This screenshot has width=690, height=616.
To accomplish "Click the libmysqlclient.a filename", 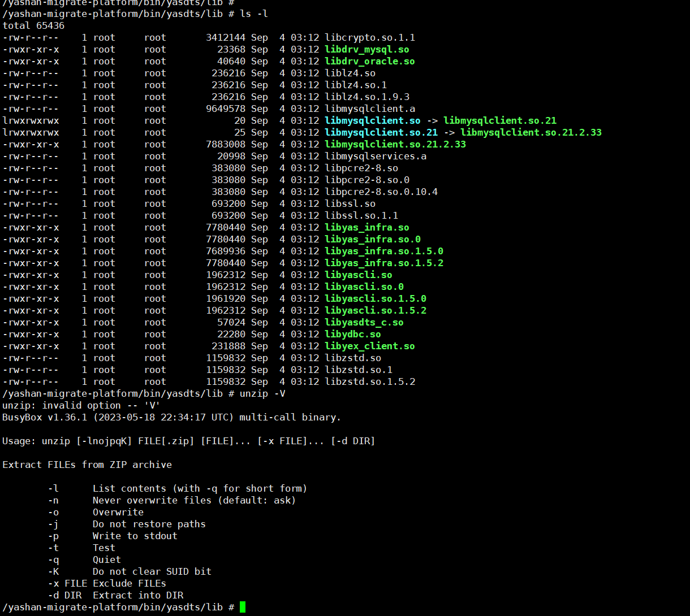I will pyautogui.click(x=369, y=109).
